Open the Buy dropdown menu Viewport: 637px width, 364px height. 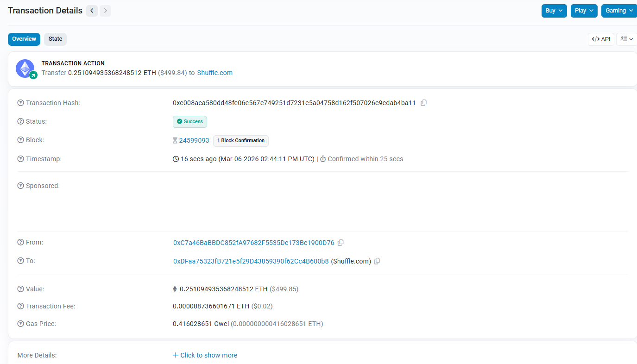[x=554, y=10]
